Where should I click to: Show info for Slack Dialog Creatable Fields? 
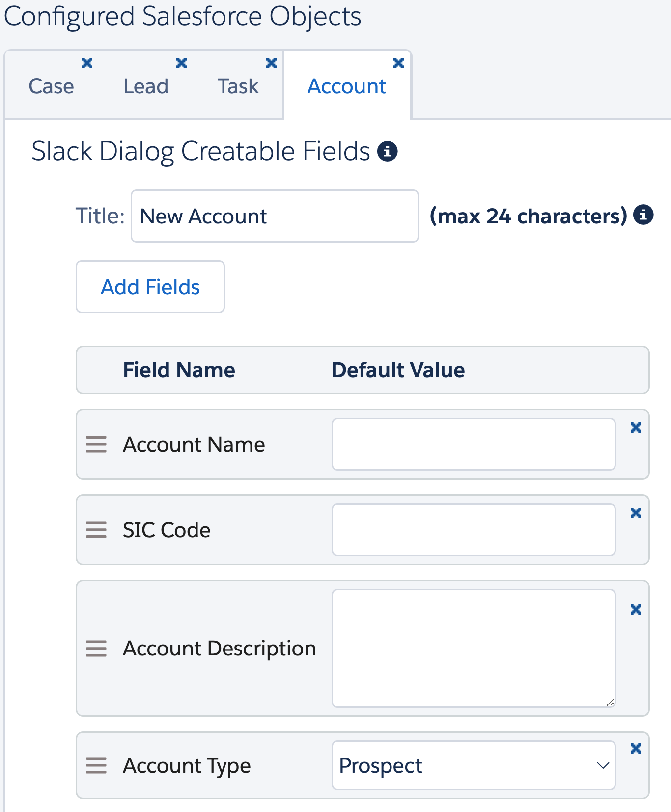[x=387, y=151]
